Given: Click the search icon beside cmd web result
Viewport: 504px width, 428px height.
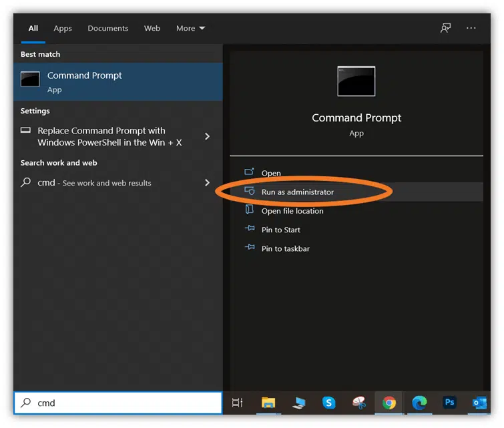Looking at the screenshot, I should click(26, 182).
